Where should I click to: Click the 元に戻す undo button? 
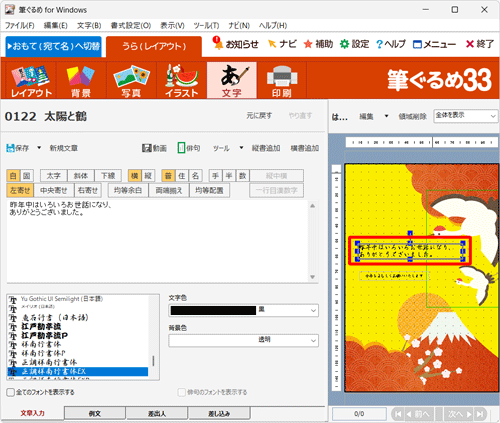[259, 116]
